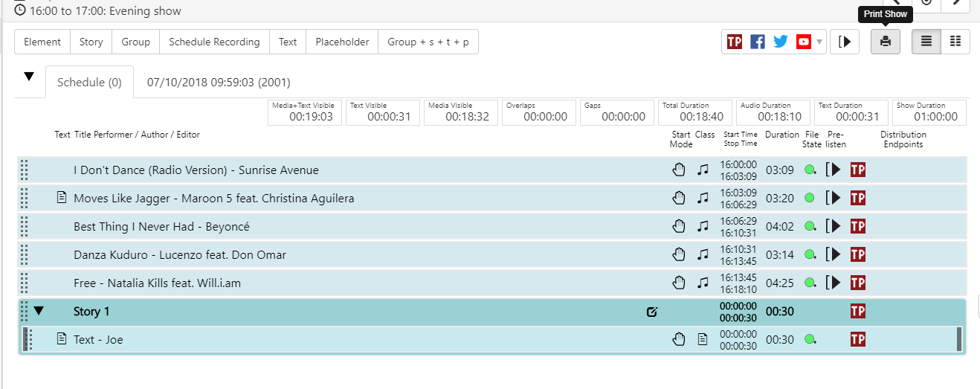The image size is (980, 389).
Task: Click the Schedule Recording button
Action: tap(214, 42)
